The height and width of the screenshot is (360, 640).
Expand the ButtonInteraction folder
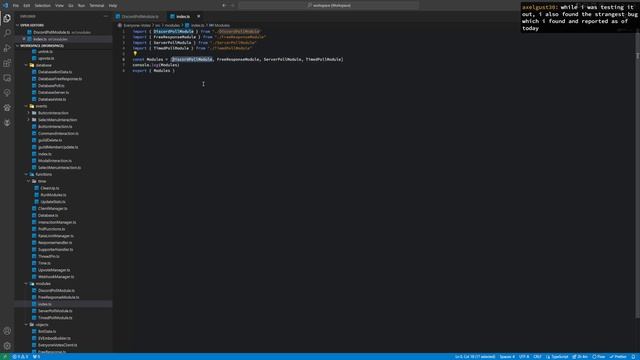(x=53, y=113)
